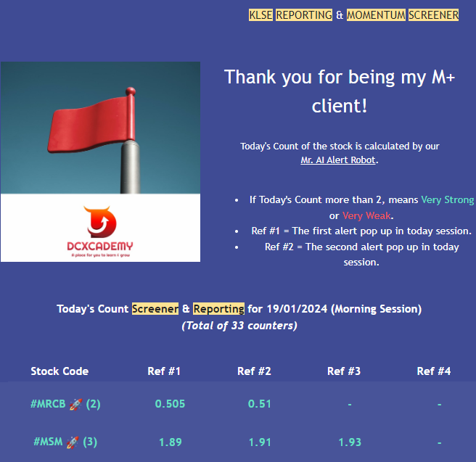Select the MRCB Ref #1 value 0.505
The width and height of the screenshot is (476, 462).
(x=170, y=404)
